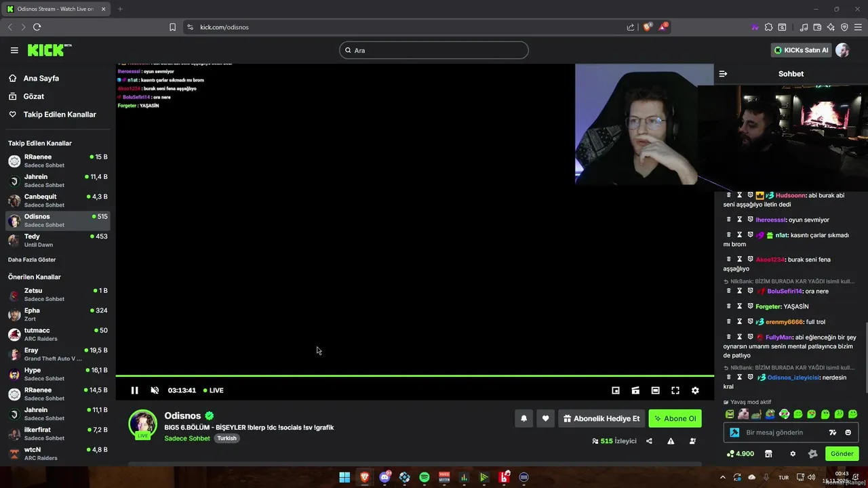Open Windows Start menu

[344, 477]
